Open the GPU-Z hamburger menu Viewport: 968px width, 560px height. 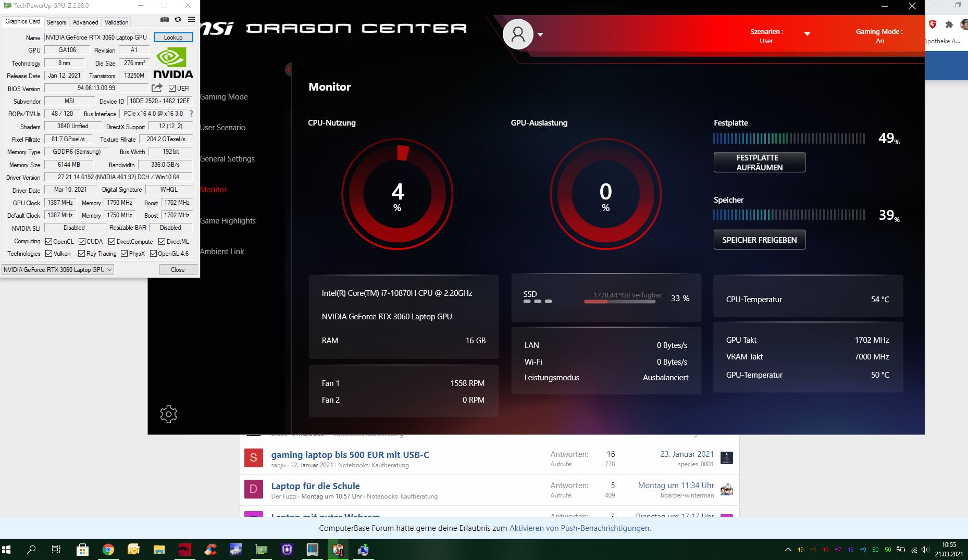point(191,20)
